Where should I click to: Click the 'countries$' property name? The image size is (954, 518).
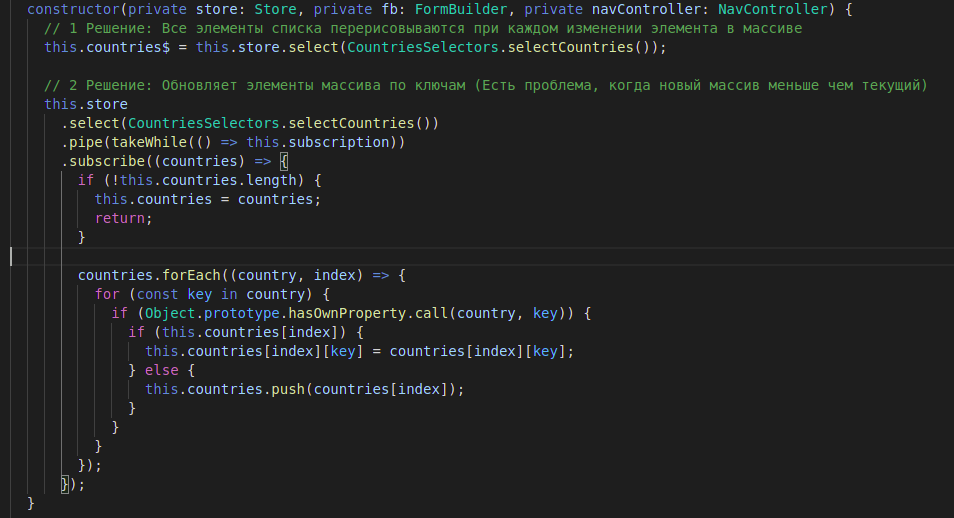tap(128, 47)
